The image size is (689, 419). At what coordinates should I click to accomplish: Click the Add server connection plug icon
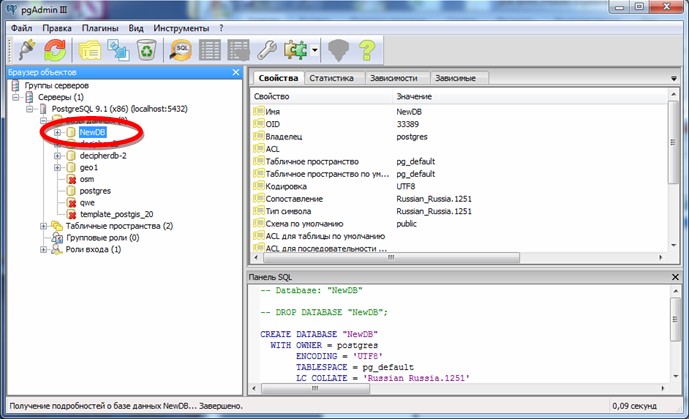[x=26, y=50]
